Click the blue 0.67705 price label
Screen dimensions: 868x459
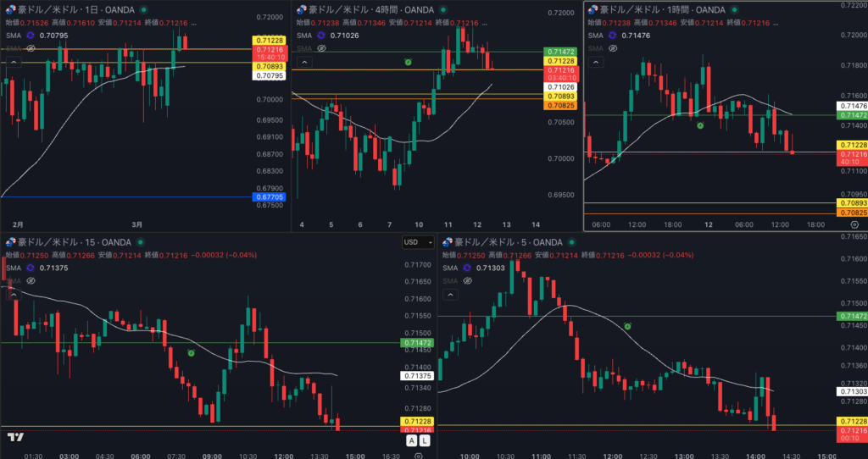(269, 196)
